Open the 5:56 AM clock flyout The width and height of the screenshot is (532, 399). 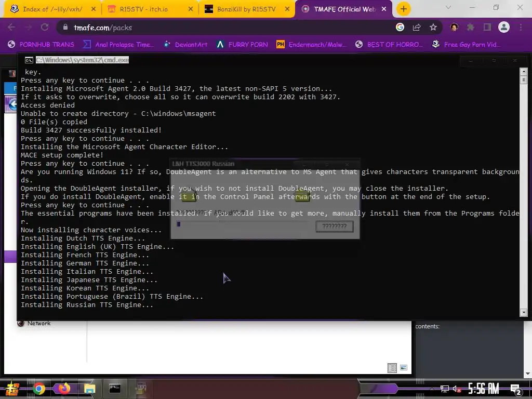(x=484, y=389)
